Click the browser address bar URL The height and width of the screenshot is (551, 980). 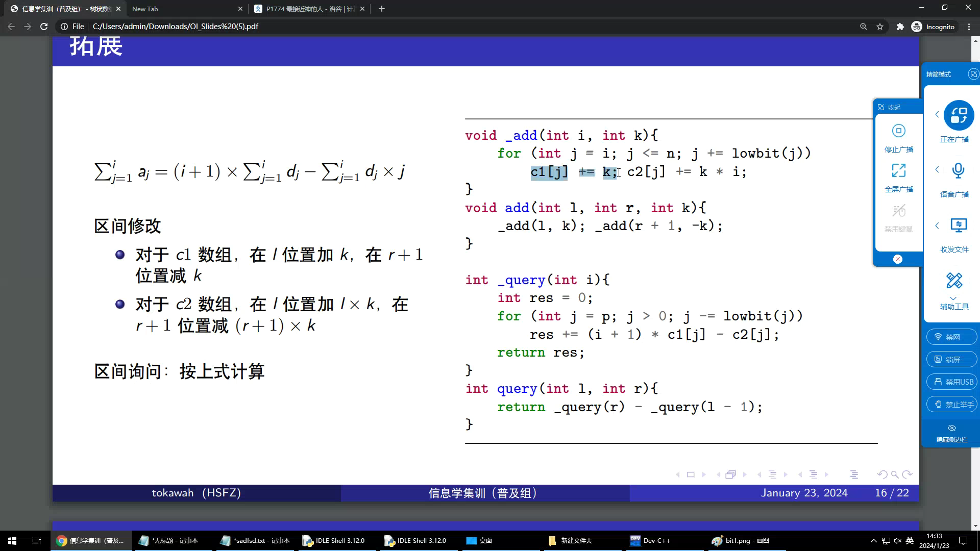coord(175,27)
